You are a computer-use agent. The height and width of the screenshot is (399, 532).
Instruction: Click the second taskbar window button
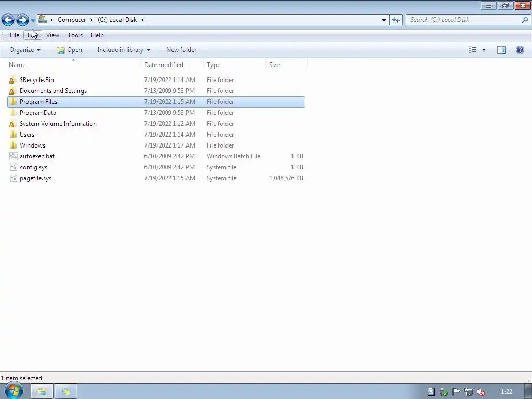pyautogui.click(x=66, y=392)
